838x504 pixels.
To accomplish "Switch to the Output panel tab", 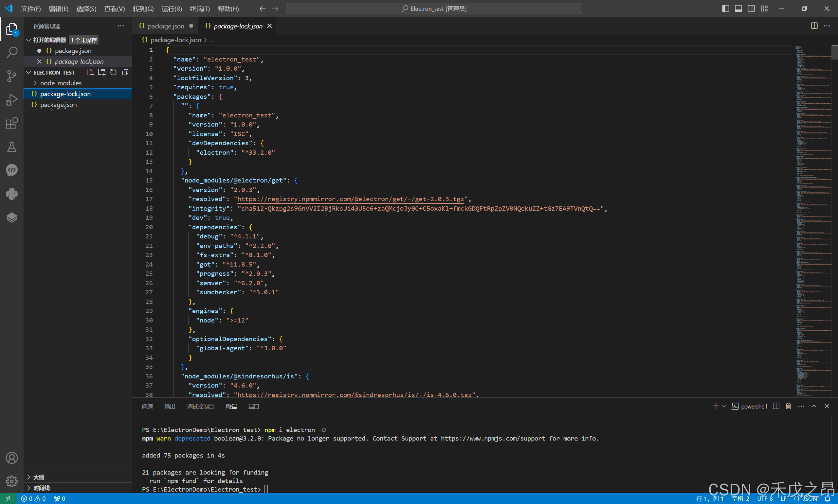I will (x=170, y=407).
